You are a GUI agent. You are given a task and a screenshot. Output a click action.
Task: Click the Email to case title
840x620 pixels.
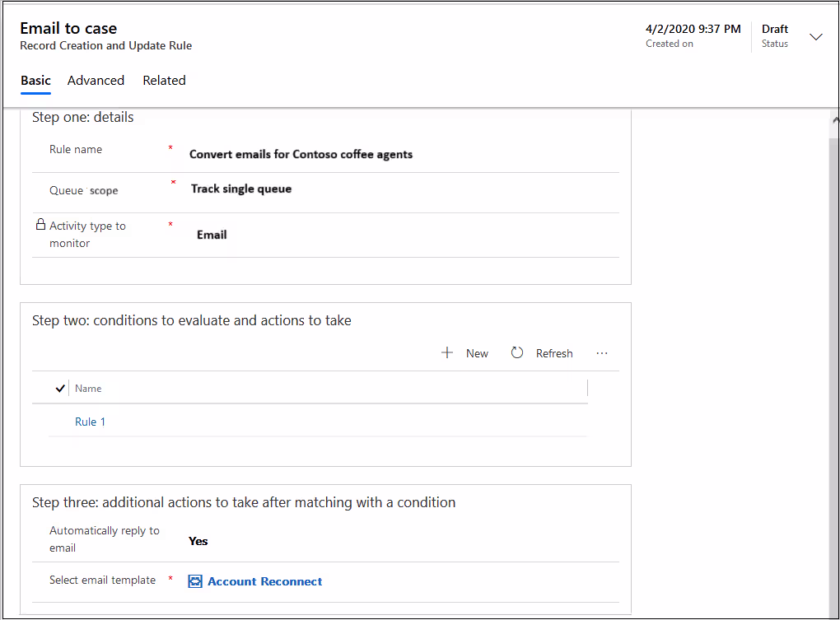[x=68, y=28]
